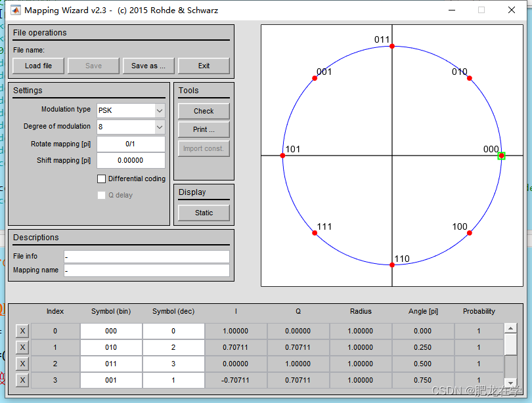Edit Symbol (bin) cell 010

pos(111,347)
